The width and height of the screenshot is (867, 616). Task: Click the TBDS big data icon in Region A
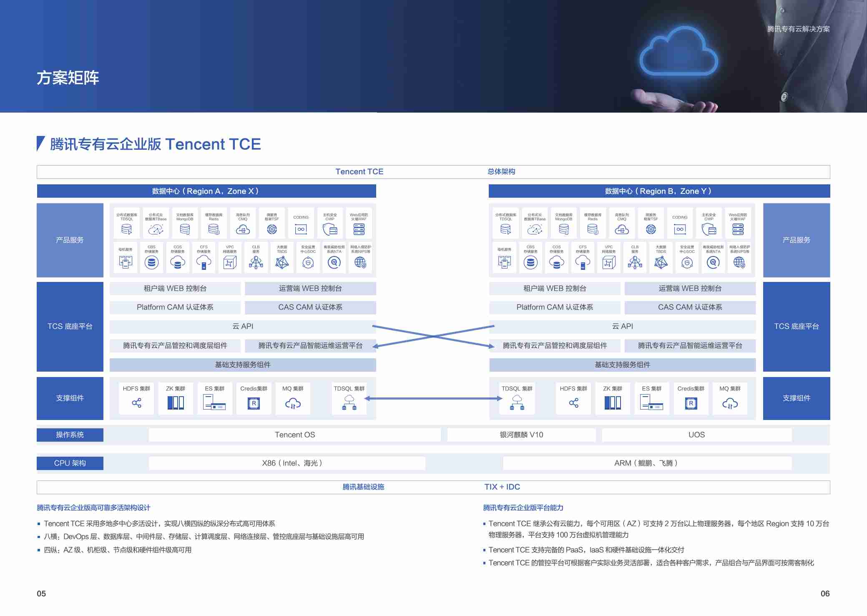click(282, 262)
